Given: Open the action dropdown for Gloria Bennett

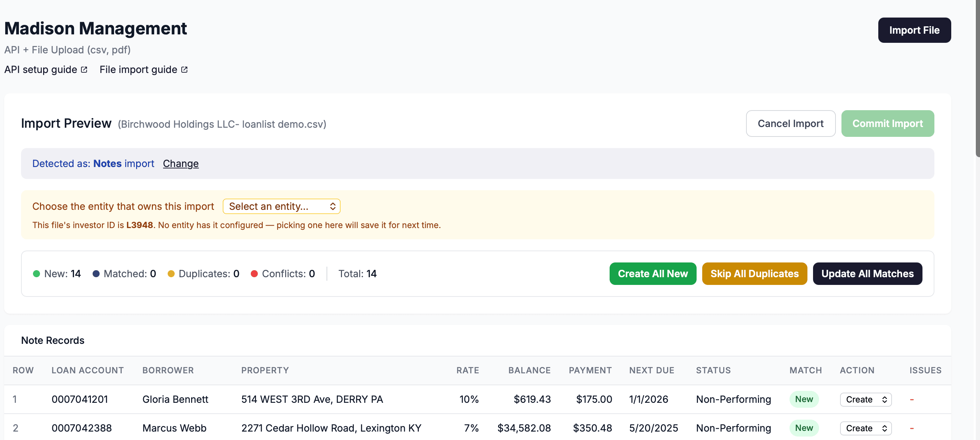Looking at the screenshot, I should (x=866, y=399).
